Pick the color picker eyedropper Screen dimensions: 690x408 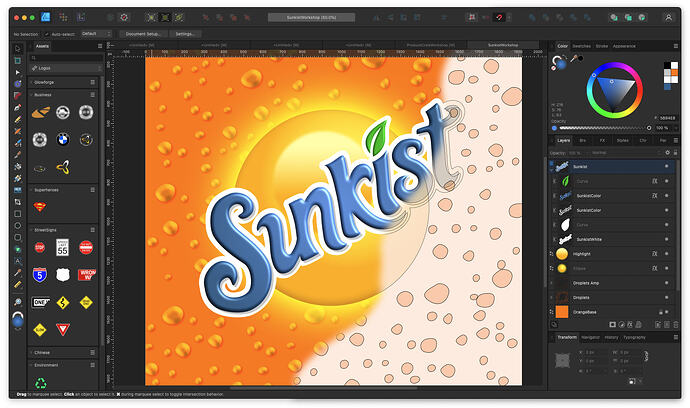[574, 58]
